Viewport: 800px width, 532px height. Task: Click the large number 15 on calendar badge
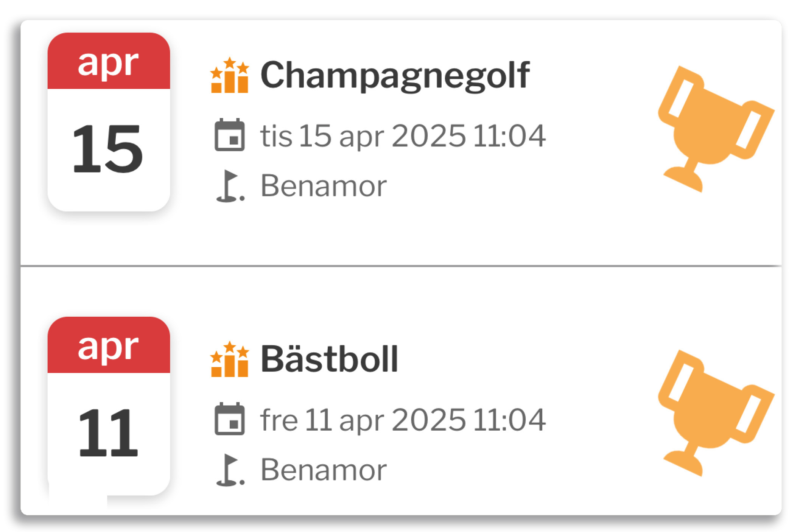(108, 149)
